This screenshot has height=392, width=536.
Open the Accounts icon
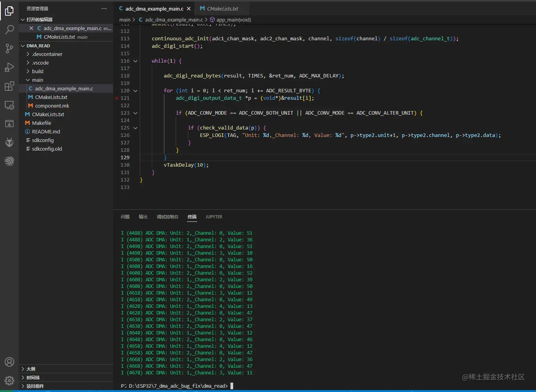tap(9, 362)
